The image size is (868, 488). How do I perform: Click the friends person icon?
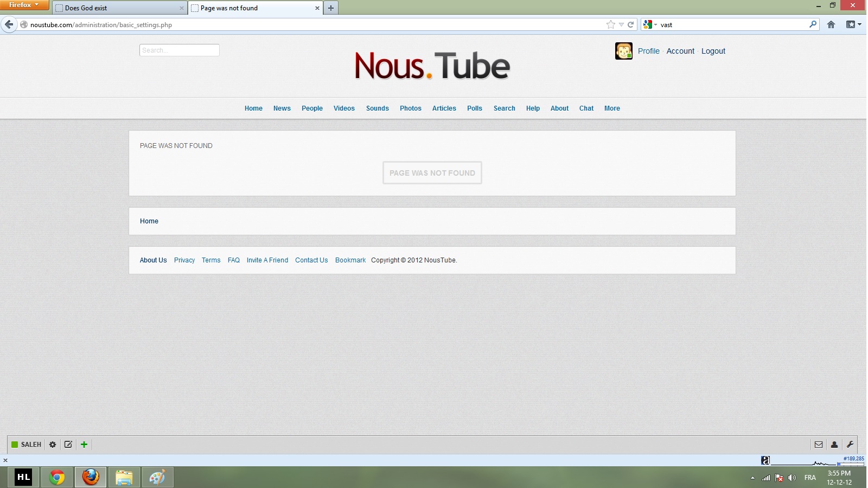(x=834, y=445)
